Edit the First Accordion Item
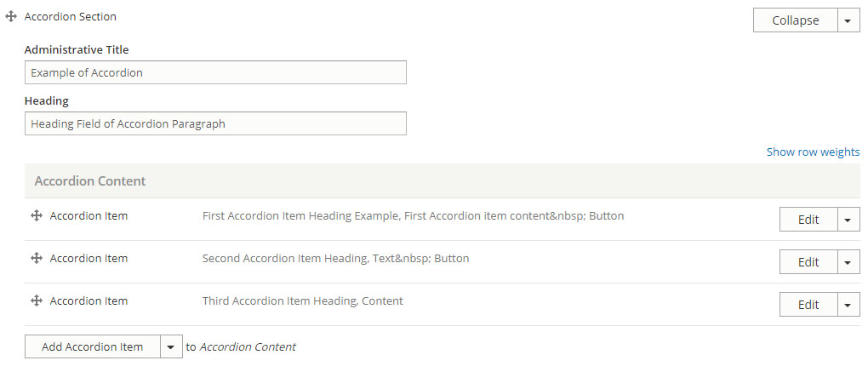Viewport: 868px width, 372px height. pyautogui.click(x=808, y=220)
